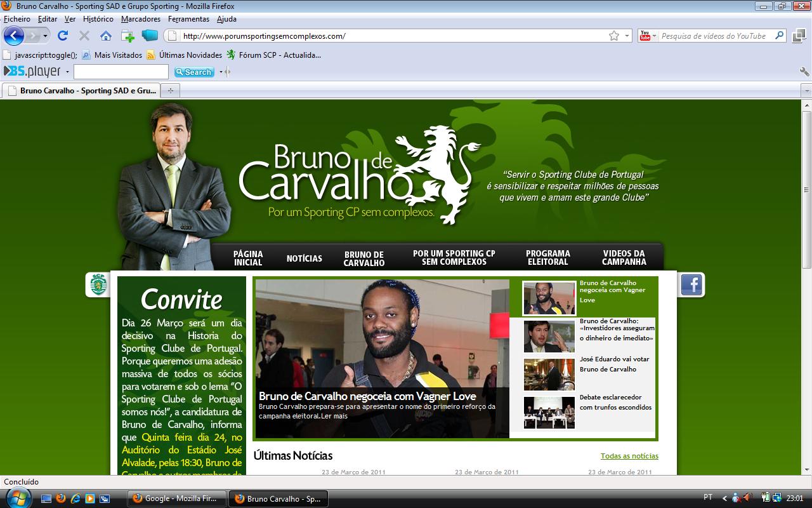This screenshot has height=508, width=812.
Task: Click the page identity icon in address bar
Action: (171, 36)
